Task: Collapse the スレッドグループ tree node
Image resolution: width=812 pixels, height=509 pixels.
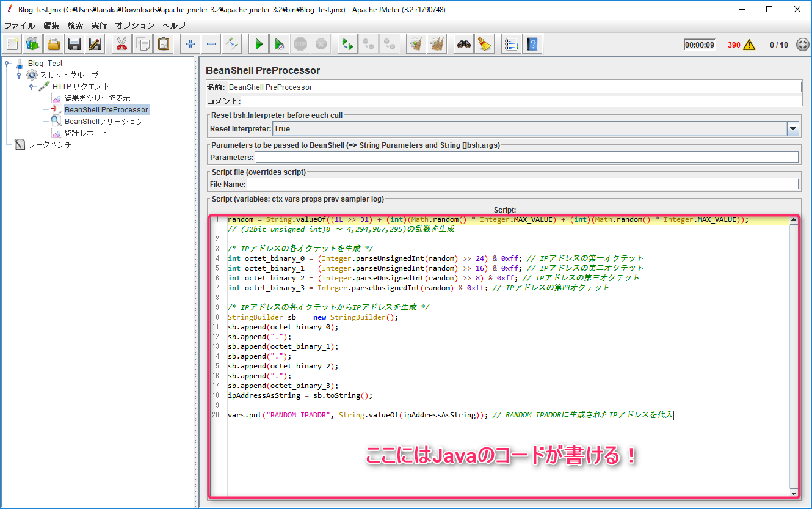Action: [x=19, y=75]
